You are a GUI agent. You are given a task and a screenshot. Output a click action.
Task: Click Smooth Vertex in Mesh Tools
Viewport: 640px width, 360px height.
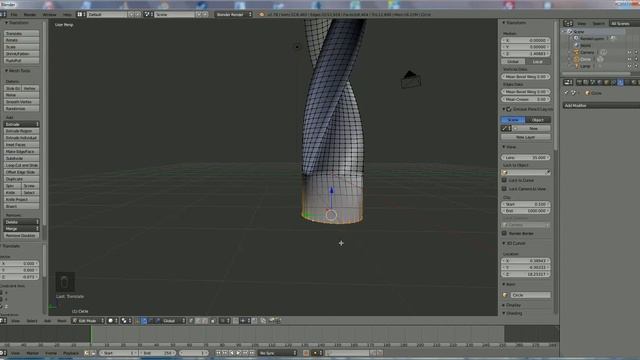[21, 102]
